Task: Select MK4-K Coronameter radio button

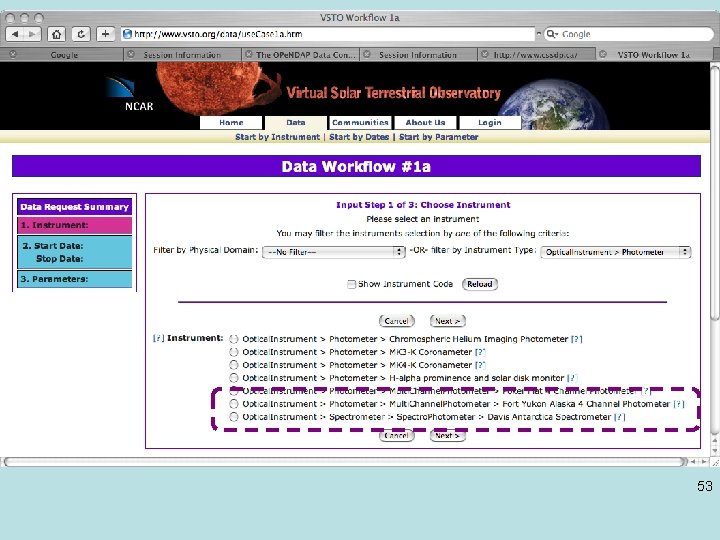Action: (234, 365)
